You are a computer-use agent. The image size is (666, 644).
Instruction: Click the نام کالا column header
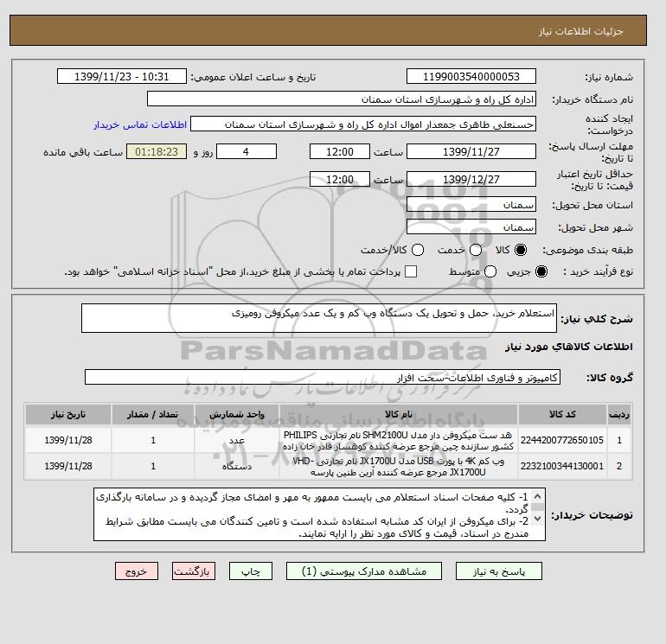[399, 414]
